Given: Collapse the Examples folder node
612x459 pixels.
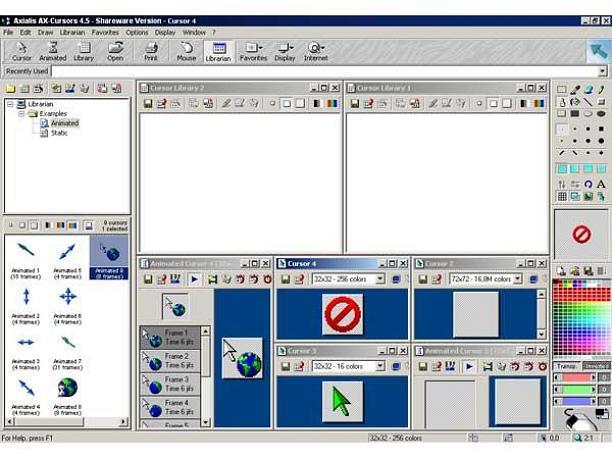Looking at the screenshot, I should point(21,114).
